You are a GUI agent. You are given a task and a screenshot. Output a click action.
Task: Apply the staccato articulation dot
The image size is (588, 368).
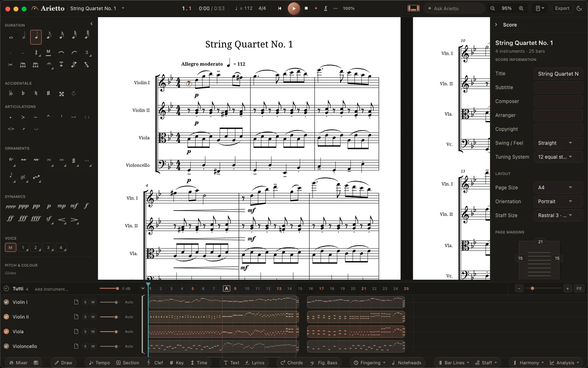11,117
